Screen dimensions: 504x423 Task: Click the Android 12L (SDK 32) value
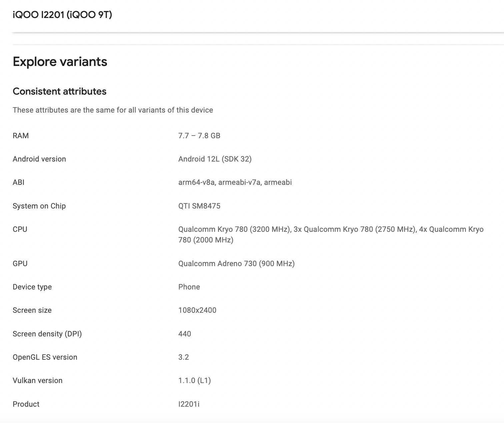pyautogui.click(x=215, y=159)
